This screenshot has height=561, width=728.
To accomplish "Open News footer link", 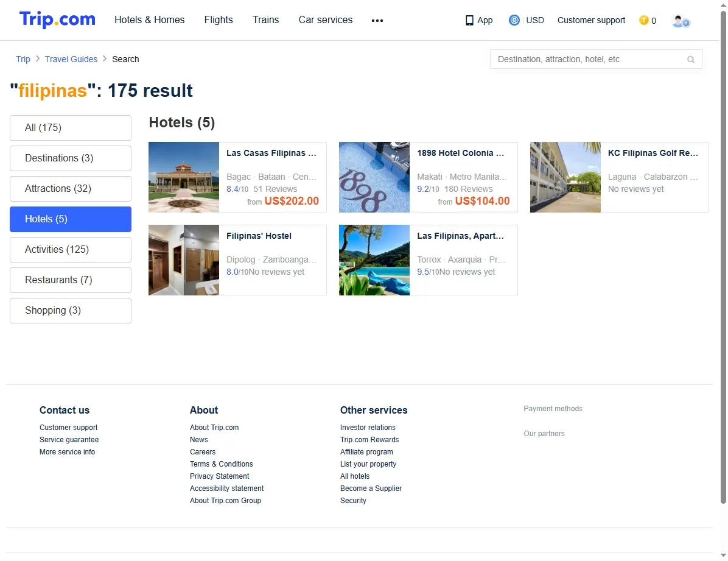I will click(198, 440).
